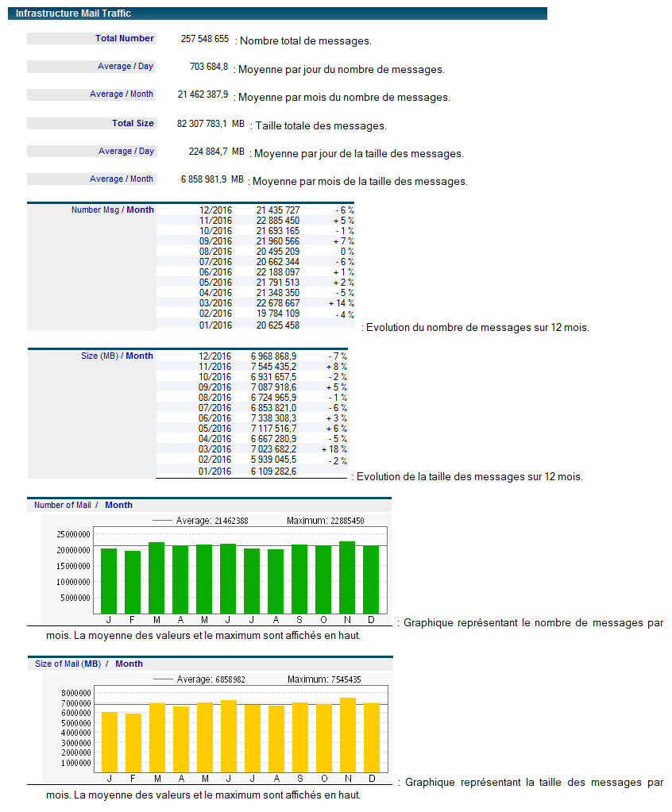Screen dimensions: 672x812
Task: Click the + 18 % size variation
Action: coord(334,449)
